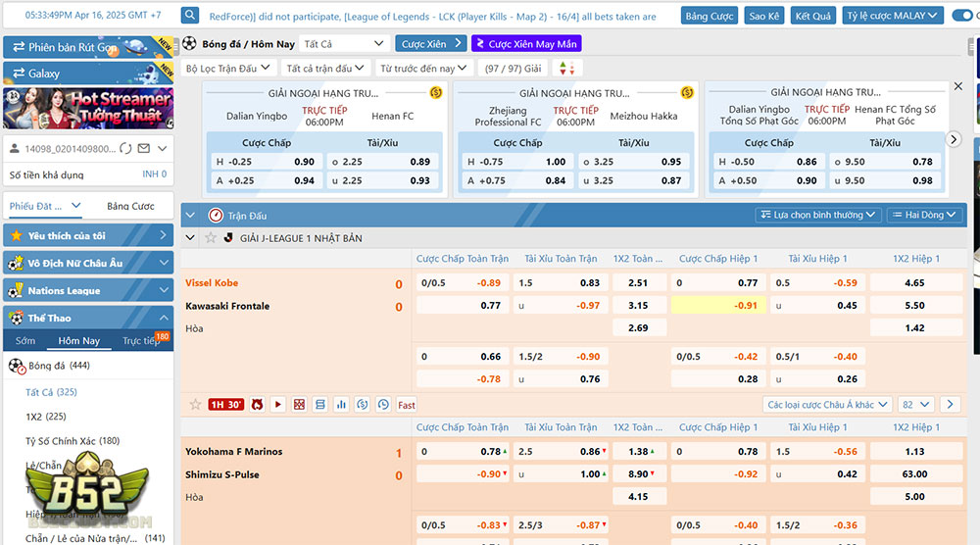Bet Yokohama F Marinos 1X2 odds 1.38
980x545 pixels.
[639, 451]
